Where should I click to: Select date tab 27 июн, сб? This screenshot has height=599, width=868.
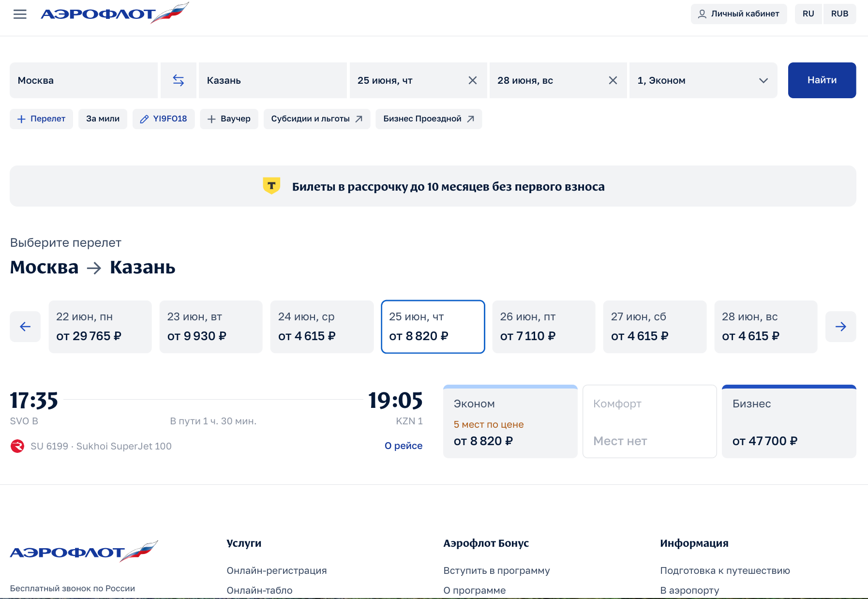tap(655, 327)
